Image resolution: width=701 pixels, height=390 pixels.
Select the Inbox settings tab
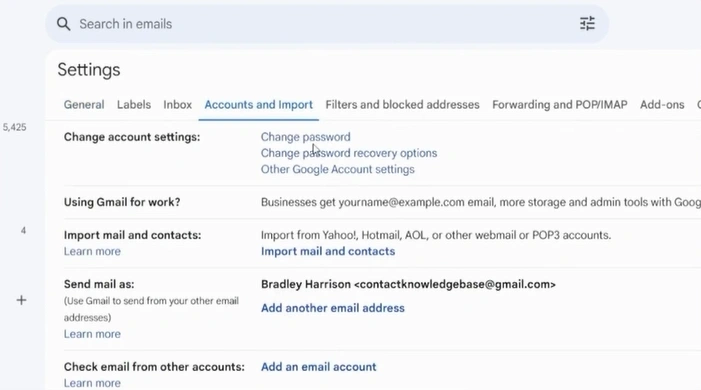177,105
